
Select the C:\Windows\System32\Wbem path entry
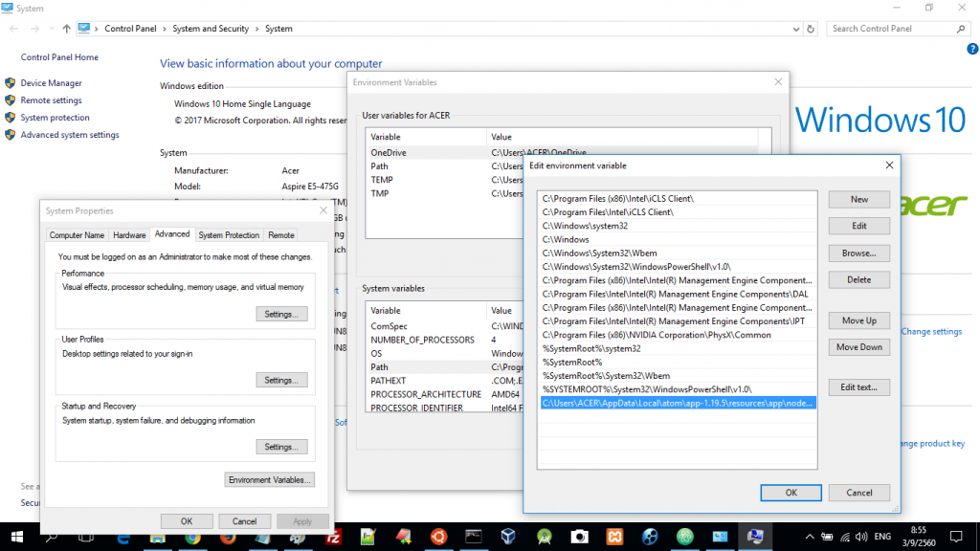click(x=678, y=253)
